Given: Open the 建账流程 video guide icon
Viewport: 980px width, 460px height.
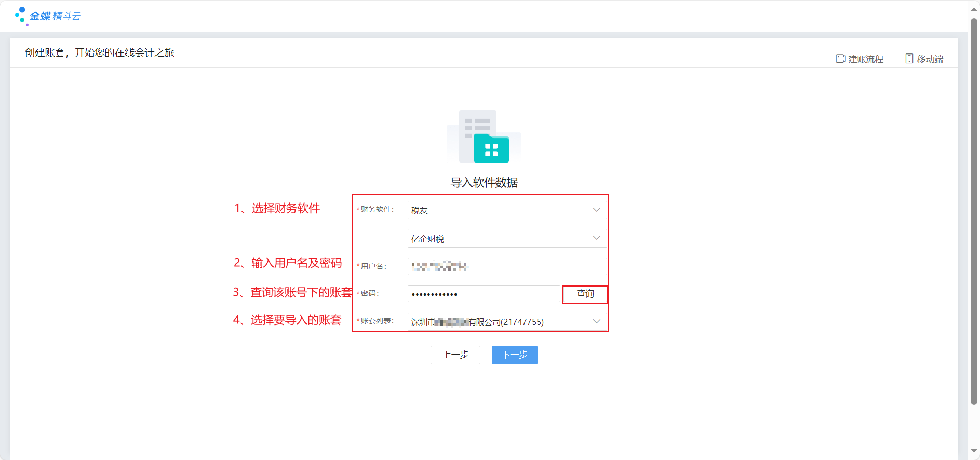Looking at the screenshot, I should pos(840,59).
